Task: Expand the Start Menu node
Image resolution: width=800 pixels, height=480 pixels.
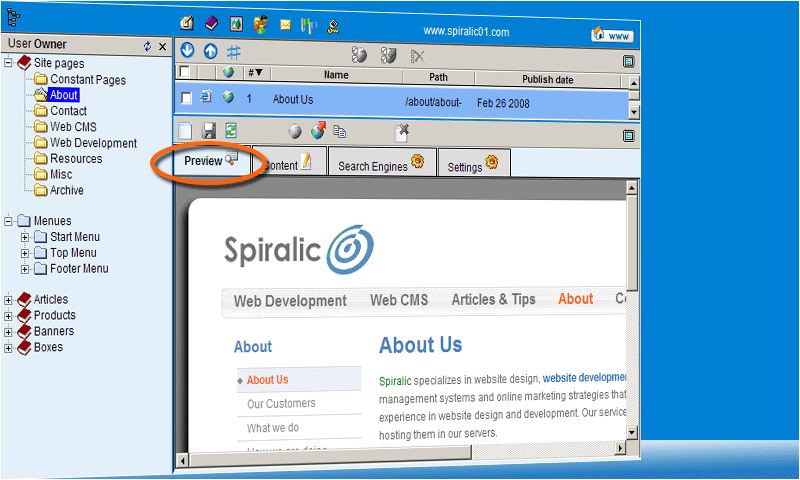Action: (24, 237)
